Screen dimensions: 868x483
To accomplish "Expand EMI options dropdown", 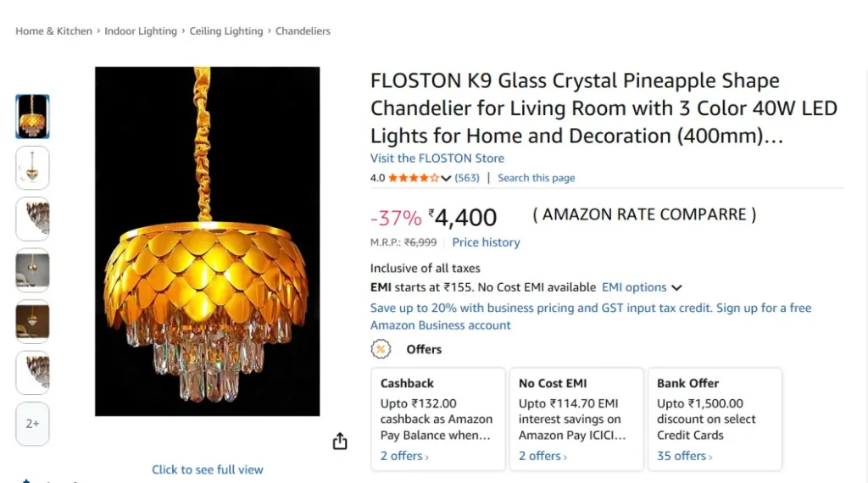I will pos(642,287).
